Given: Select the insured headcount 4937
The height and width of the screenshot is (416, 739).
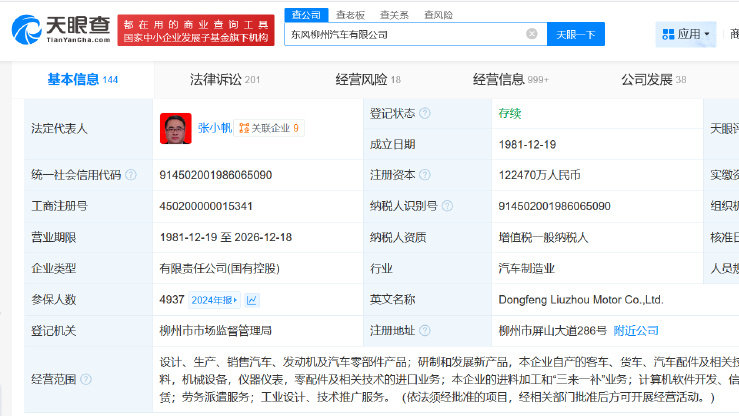Looking at the screenshot, I should click(x=172, y=300).
